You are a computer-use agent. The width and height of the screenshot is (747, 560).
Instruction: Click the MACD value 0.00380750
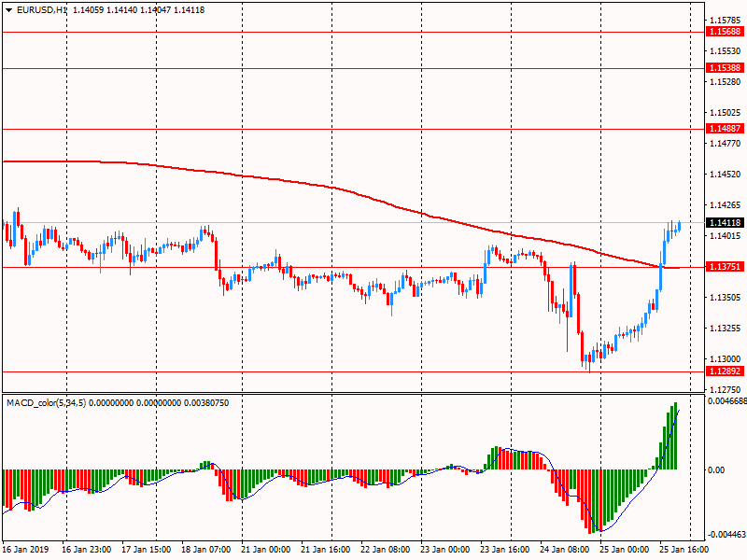point(206,403)
